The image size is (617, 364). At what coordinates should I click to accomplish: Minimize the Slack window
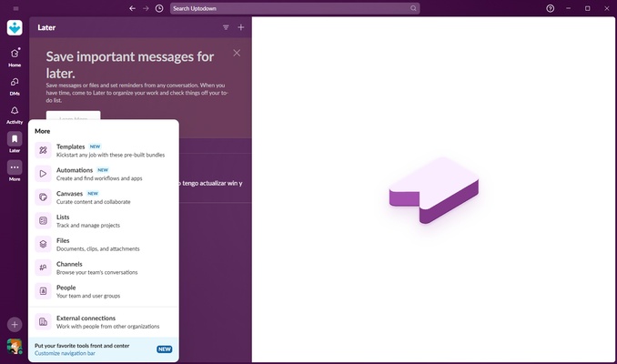[568, 8]
